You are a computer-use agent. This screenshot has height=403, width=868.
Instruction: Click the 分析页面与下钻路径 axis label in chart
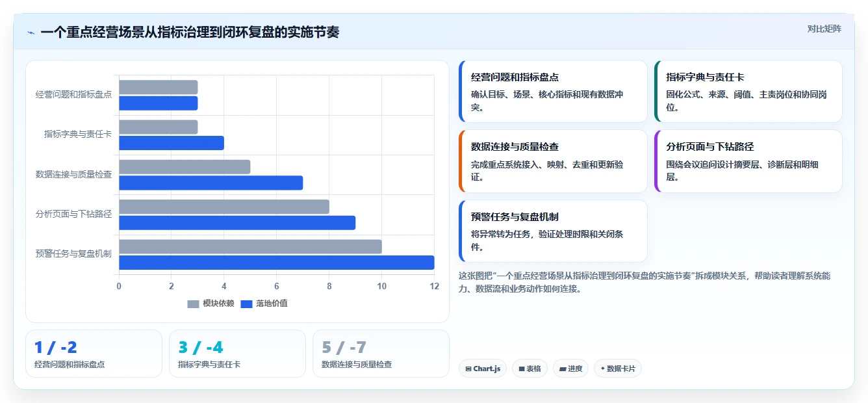tap(73, 214)
